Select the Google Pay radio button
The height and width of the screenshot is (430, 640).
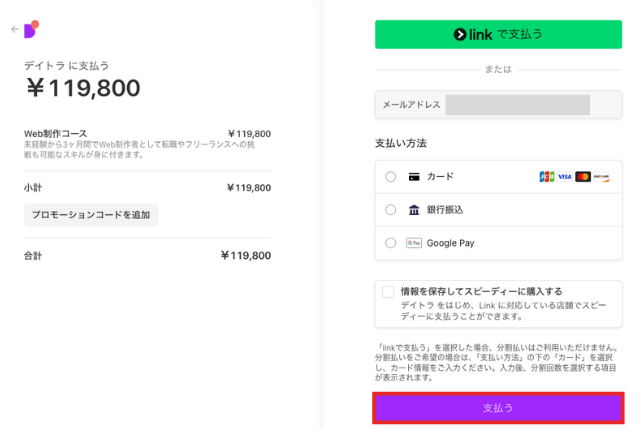(391, 243)
